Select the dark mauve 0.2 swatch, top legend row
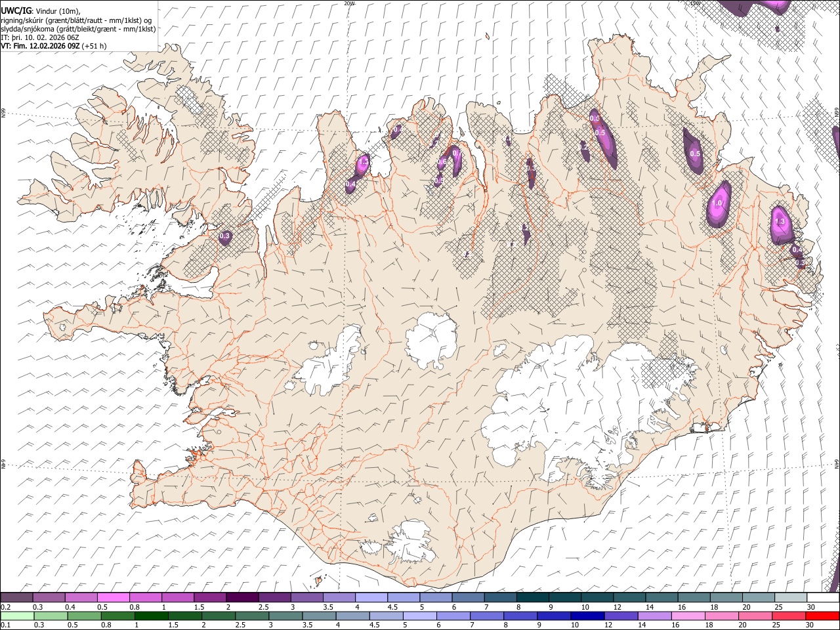This screenshot has height=630, width=840. [x=16, y=598]
